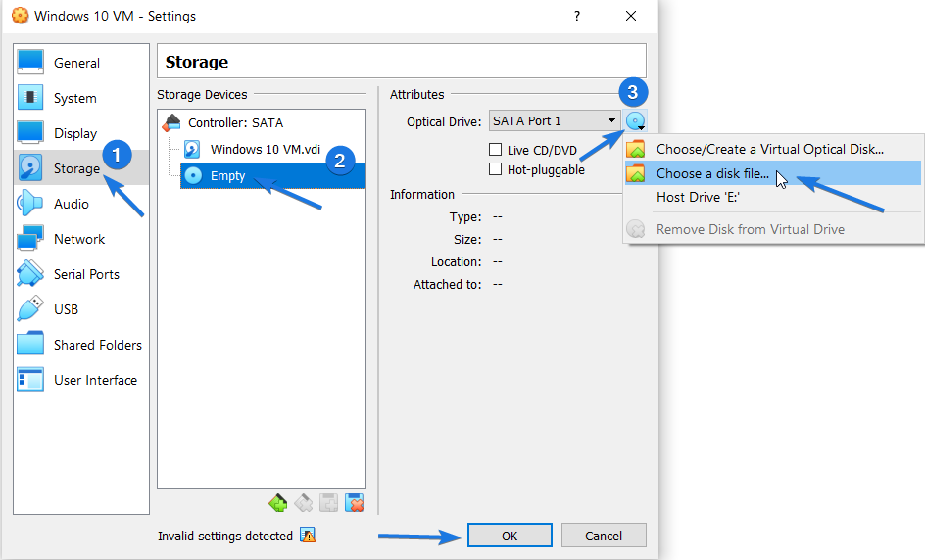Click the VirtualBox title bar icon
This screenshot has width=925, height=560.
20,16
